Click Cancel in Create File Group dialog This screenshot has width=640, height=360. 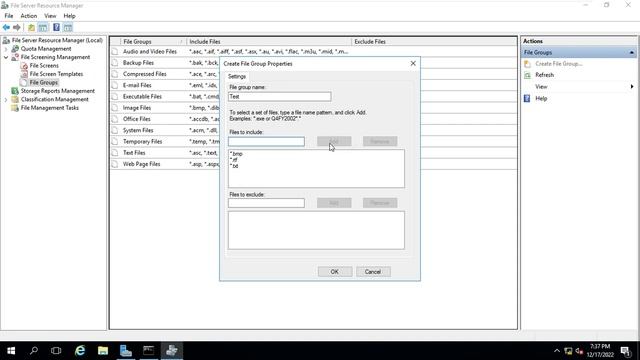coord(373,272)
